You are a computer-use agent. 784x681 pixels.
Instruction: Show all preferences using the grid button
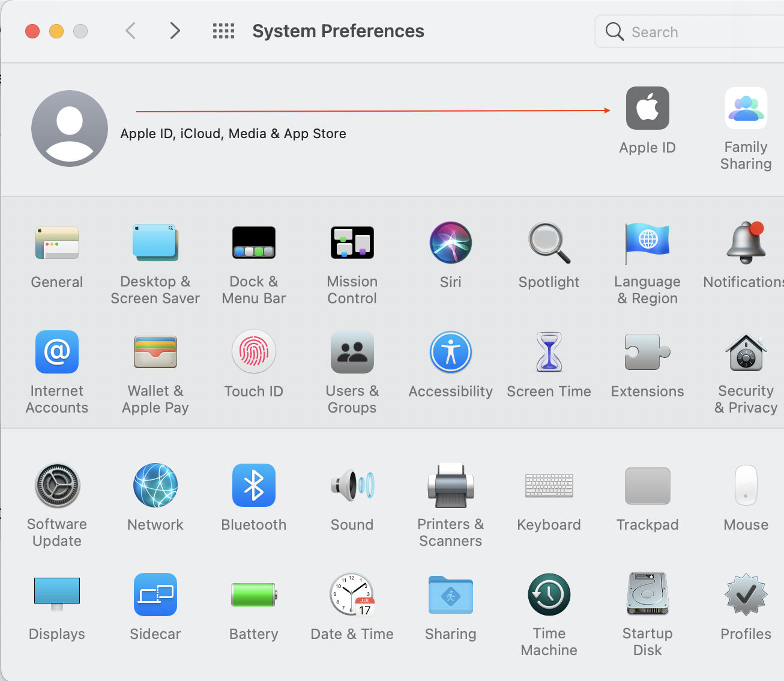click(223, 31)
